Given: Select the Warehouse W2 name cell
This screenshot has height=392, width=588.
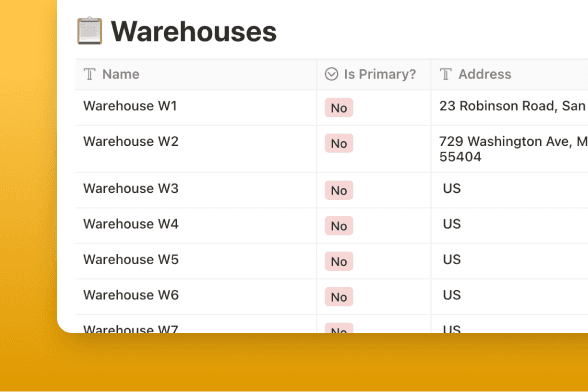Looking at the screenshot, I should [196, 149].
